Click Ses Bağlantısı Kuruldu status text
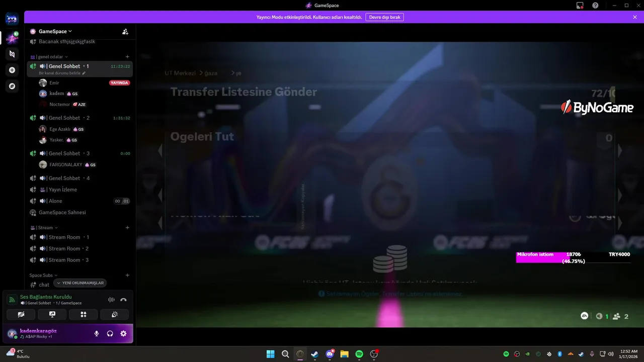This screenshot has width=644, height=362. [x=46, y=297]
